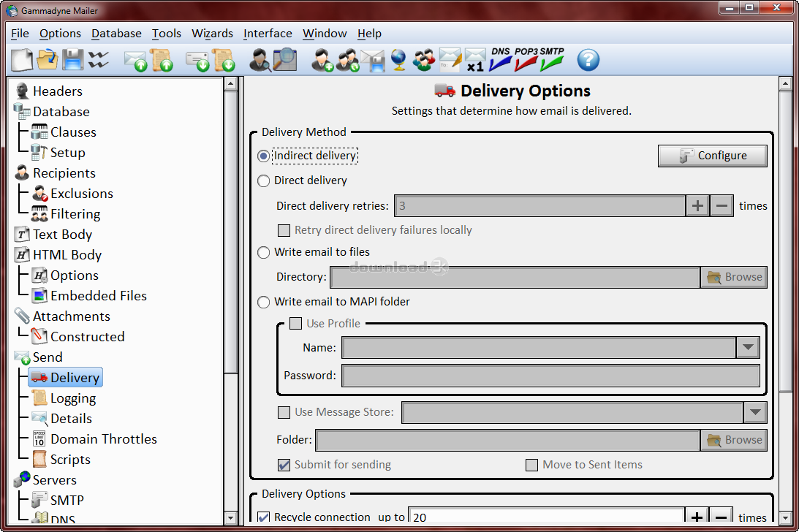799x532 pixels.
Task: Click the blue Help question mark icon
Action: 588,60
